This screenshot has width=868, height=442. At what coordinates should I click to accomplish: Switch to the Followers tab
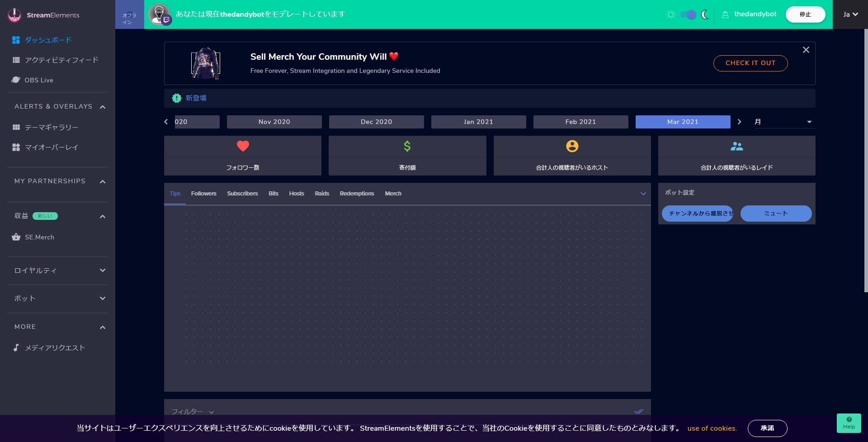click(203, 194)
